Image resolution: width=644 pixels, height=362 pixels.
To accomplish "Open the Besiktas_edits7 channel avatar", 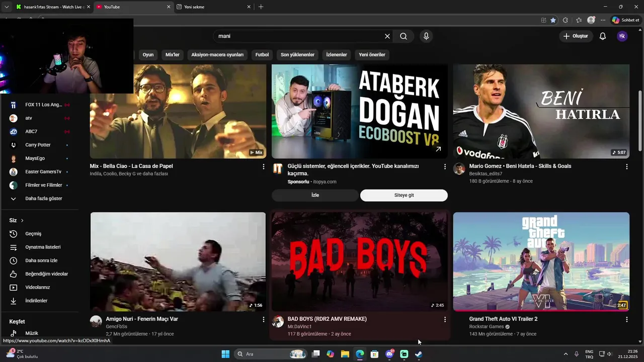I will (459, 168).
